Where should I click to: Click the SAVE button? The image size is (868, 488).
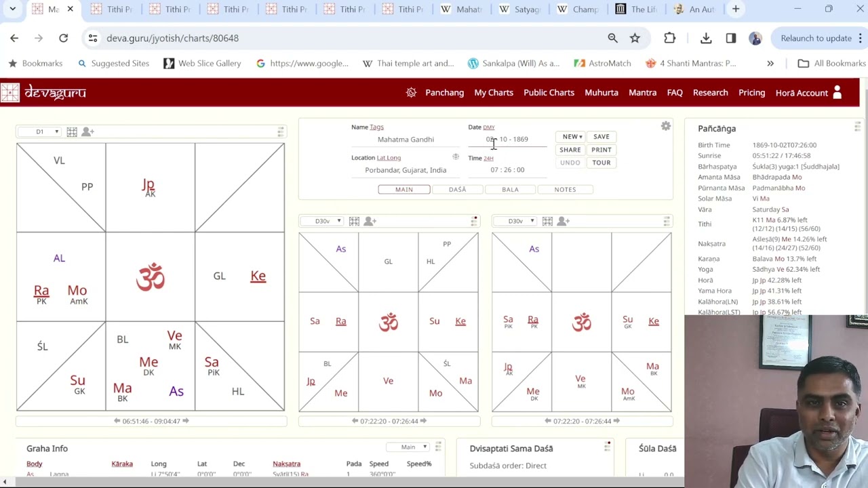(x=601, y=137)
